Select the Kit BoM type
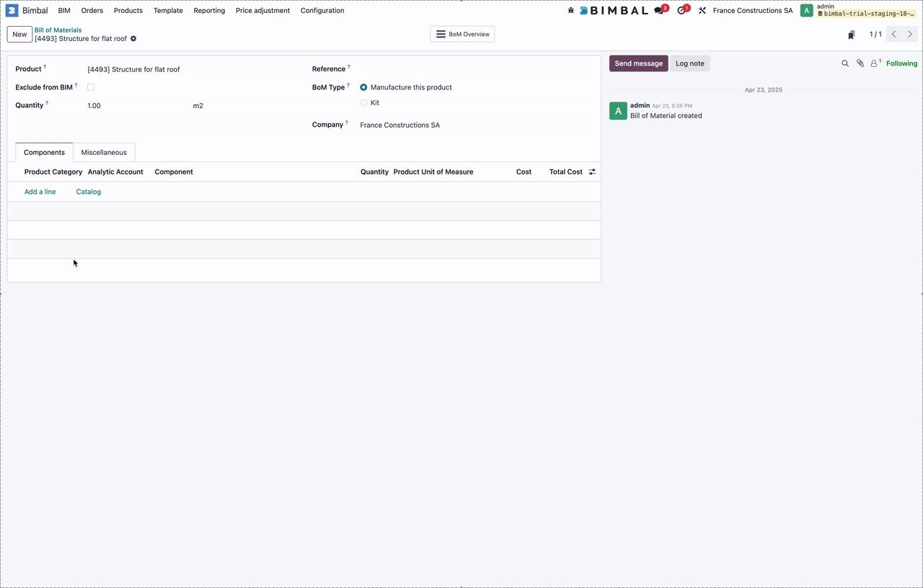 pos(364,103)
